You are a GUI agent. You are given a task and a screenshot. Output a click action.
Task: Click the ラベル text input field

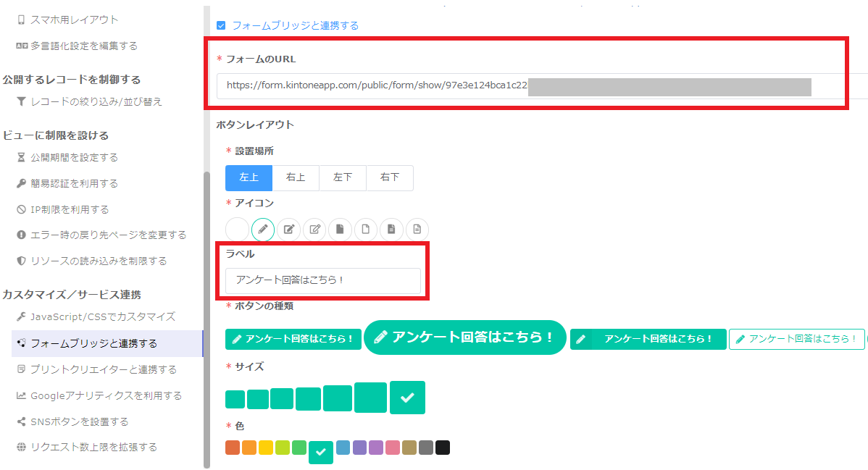coord(322,280)
